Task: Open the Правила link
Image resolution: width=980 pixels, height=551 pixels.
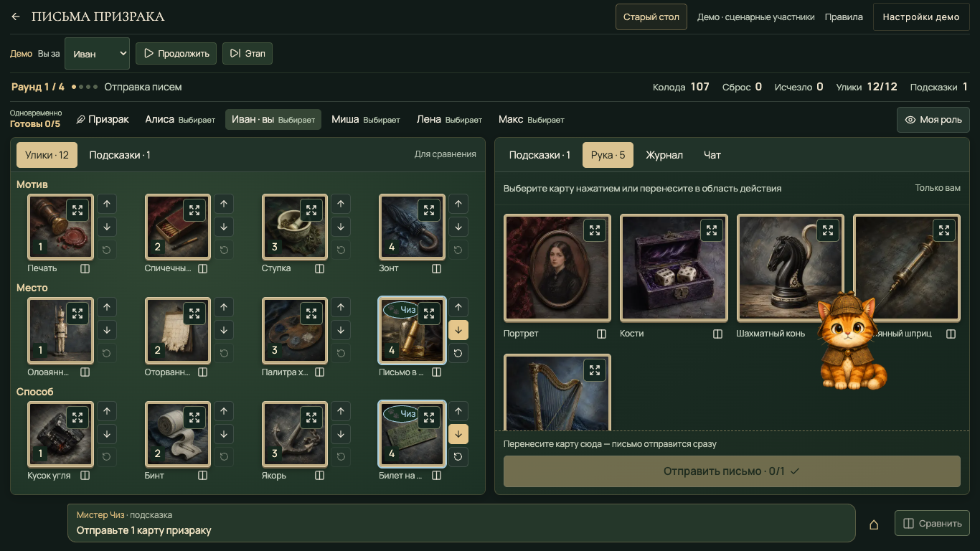Action: click(844, 17)
